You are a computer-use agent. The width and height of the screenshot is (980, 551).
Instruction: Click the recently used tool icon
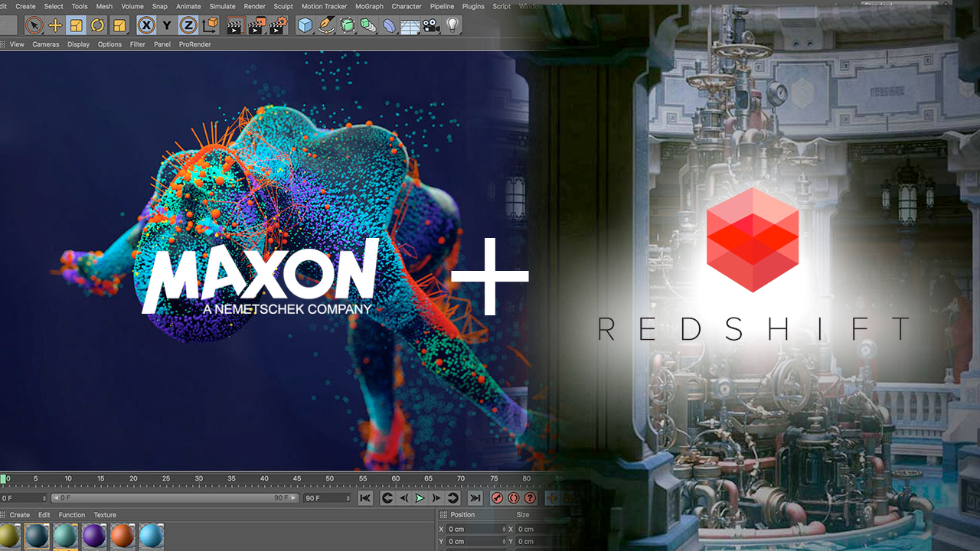(119, 25)
